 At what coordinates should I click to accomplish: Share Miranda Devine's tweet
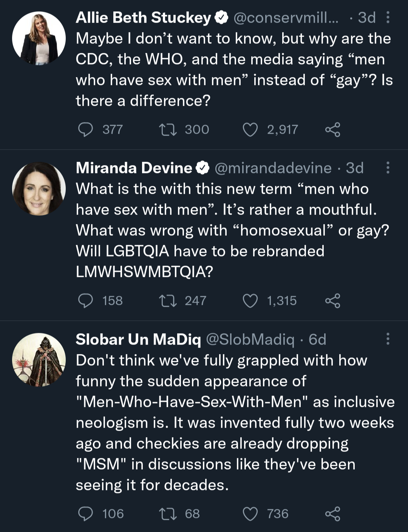pos(332,301)
